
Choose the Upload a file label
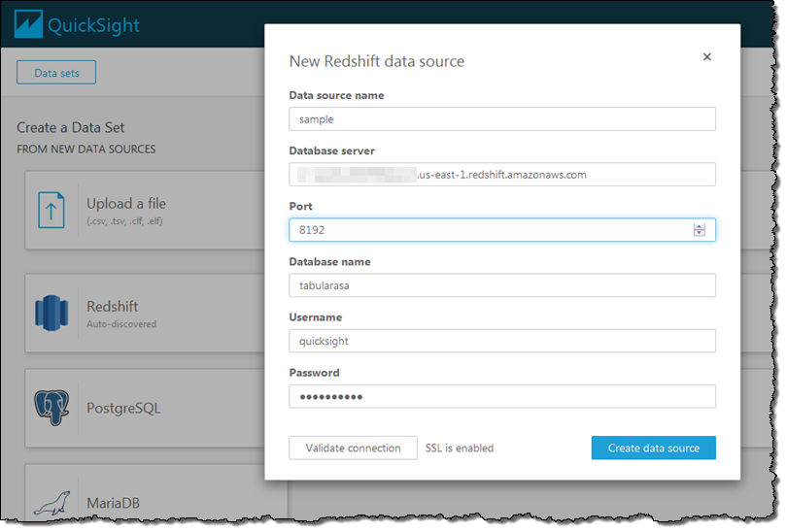pyautogui.click(x=126, y=204)
